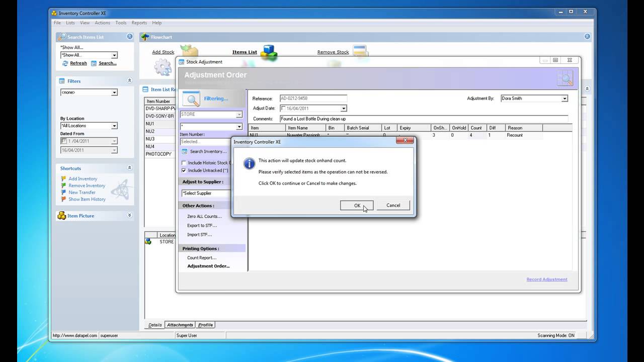The width and height of the screenshot is (644, 362).
Task: Click the Add Inventory shortcut
Action: [83, 179]
